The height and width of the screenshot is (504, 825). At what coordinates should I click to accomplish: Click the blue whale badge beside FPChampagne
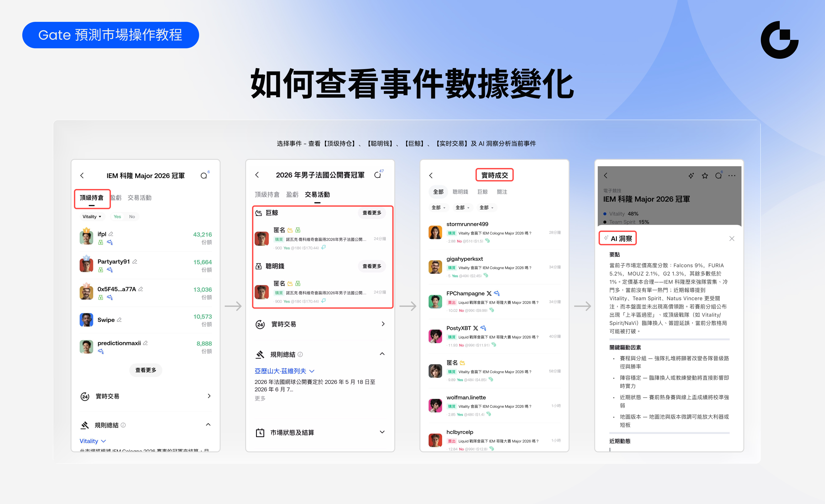[x=497, y=293]
